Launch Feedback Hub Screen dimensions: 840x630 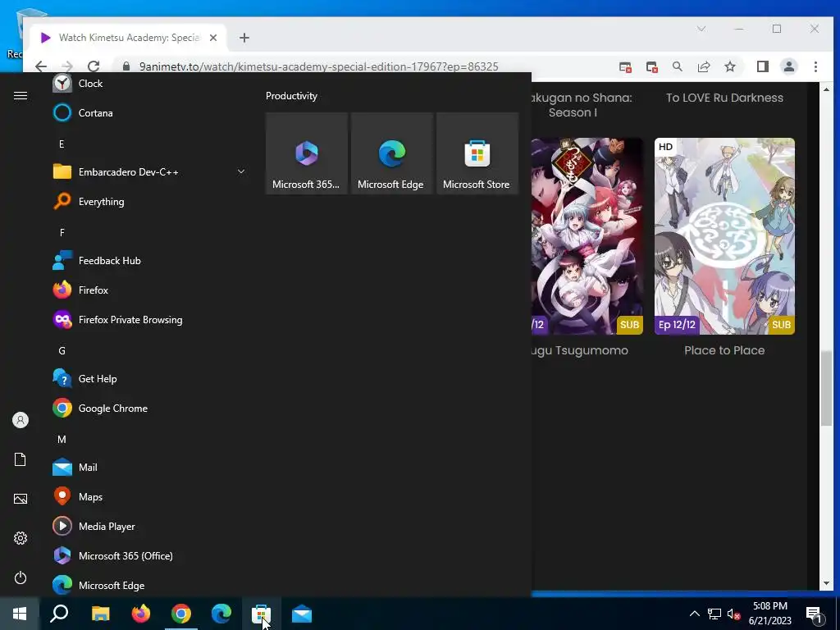[x=150, y=260]
